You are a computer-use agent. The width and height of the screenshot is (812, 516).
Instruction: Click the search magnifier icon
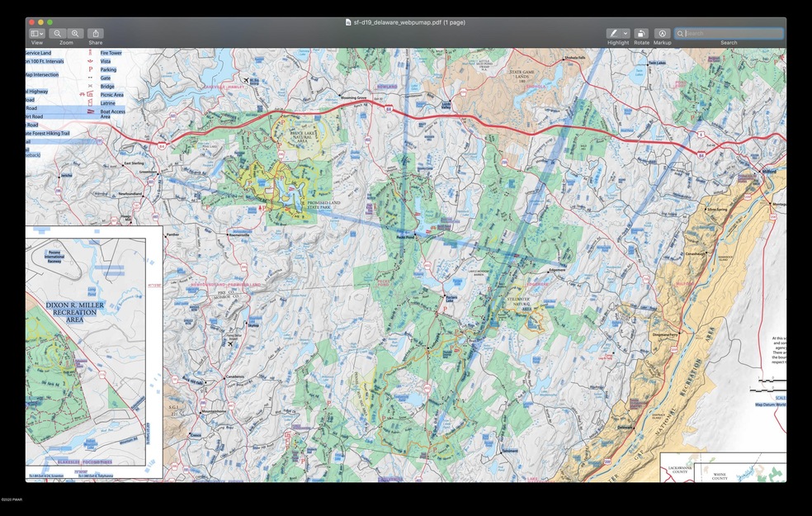(681, 34)
